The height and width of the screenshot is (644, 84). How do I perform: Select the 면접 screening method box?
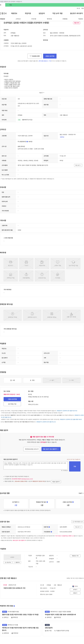click(x=32, y=380)
